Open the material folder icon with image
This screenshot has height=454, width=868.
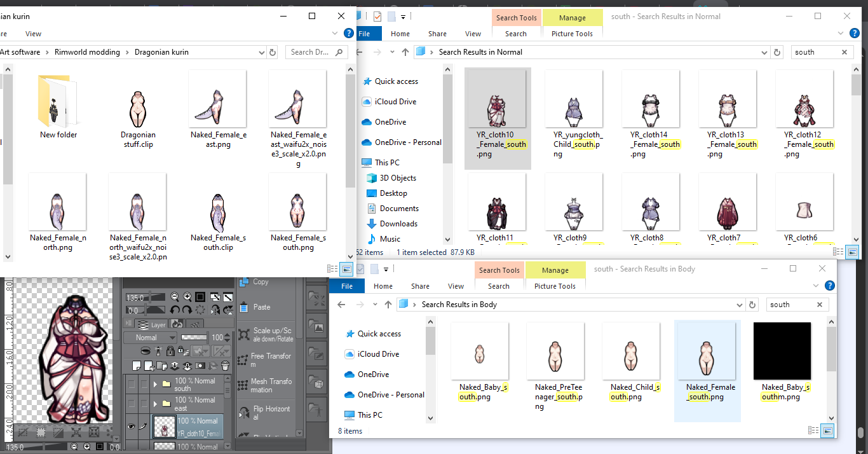click(x=317, y=327)
